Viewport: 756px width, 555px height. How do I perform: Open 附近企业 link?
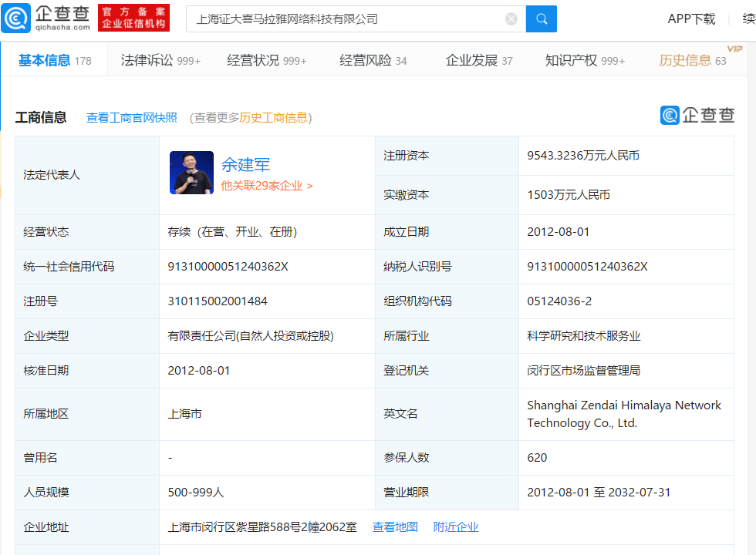(x=456, y=527)
